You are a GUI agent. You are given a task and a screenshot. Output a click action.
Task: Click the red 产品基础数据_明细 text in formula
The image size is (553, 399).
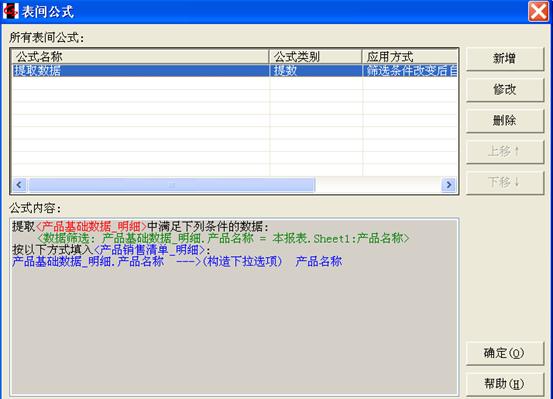[91, 226]
